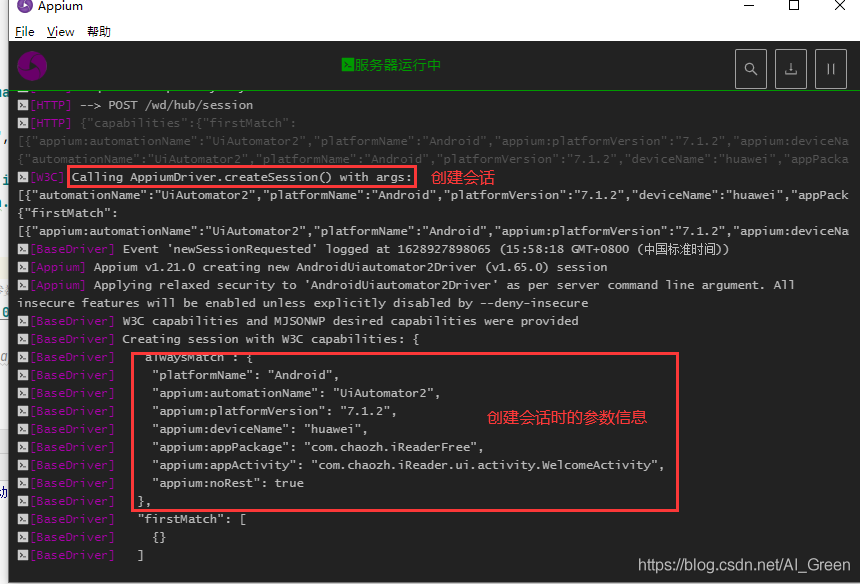Image resolution: width=860 pixels, height=584 pixels.
Task: Click log icon on the appium:appActivity row
Action: point(22,466)
